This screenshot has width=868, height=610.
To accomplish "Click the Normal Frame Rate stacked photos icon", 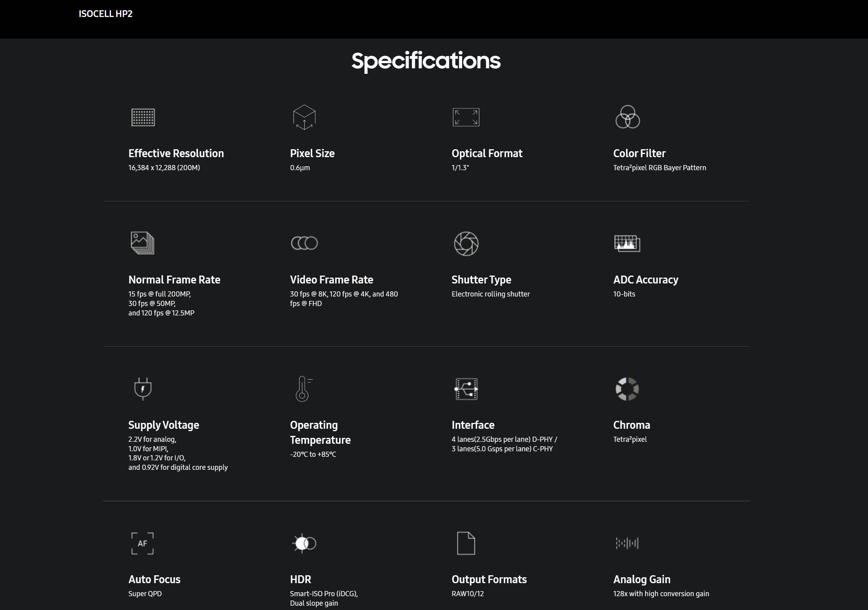I will click(142, 243).
